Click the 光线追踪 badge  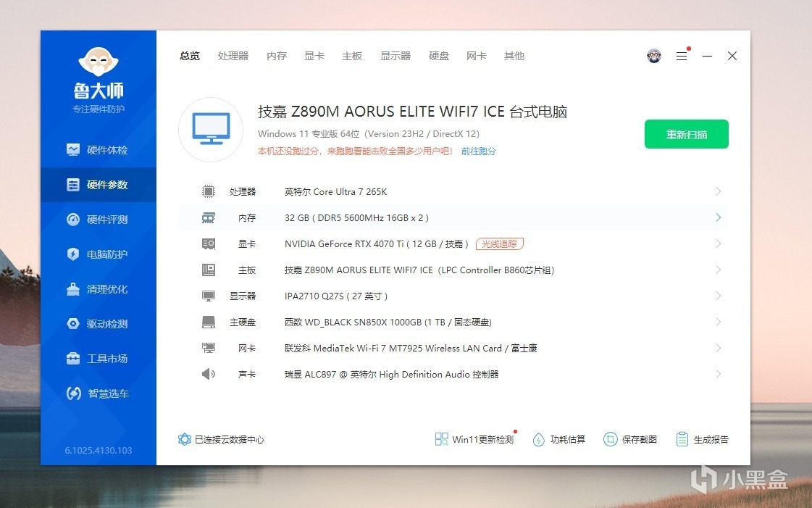point(500,244)
